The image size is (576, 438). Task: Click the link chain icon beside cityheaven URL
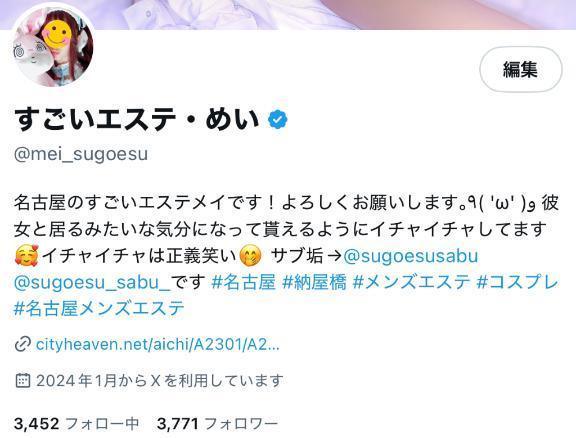22,345
